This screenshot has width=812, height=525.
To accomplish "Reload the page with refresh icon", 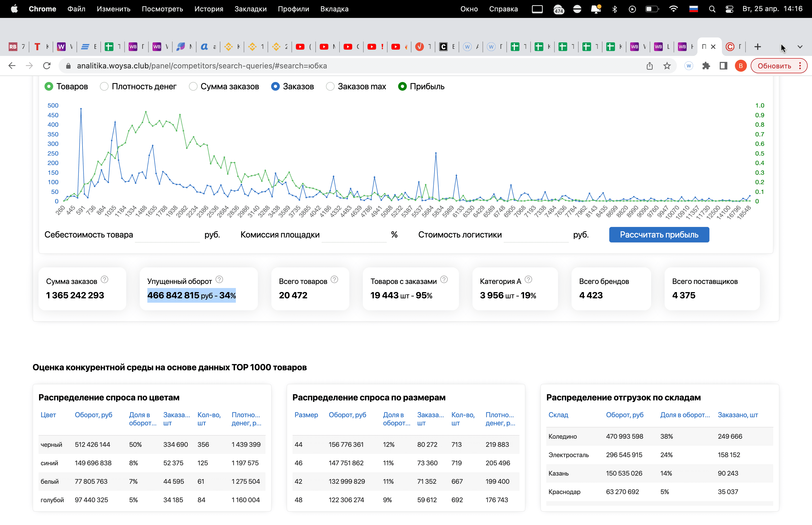I will [47, 66].
